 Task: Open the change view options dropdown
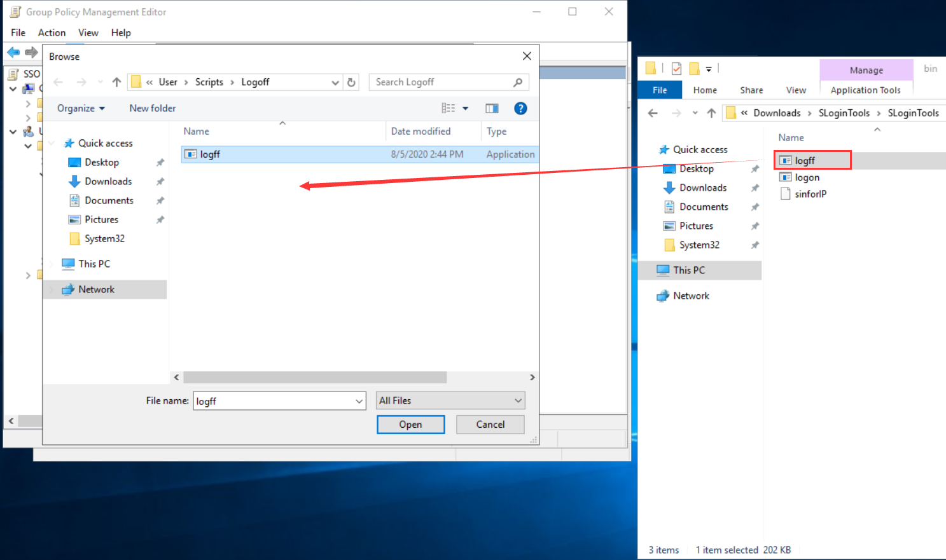click(465, 109)
